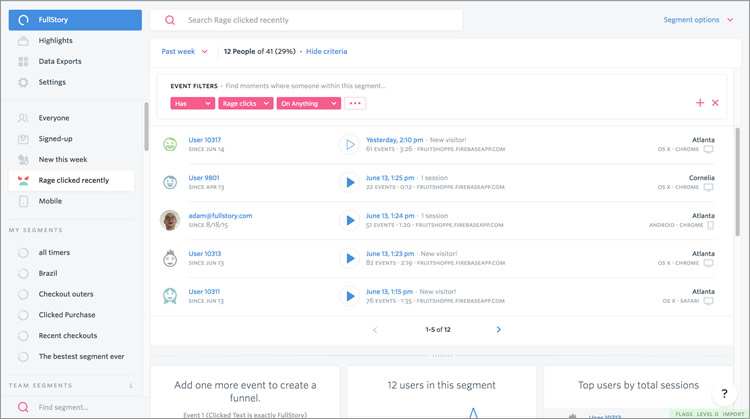Switch to the Mobile segment
Image resolution: width=750 pixels, height=419 pixels.
click(x=50, y=201)
